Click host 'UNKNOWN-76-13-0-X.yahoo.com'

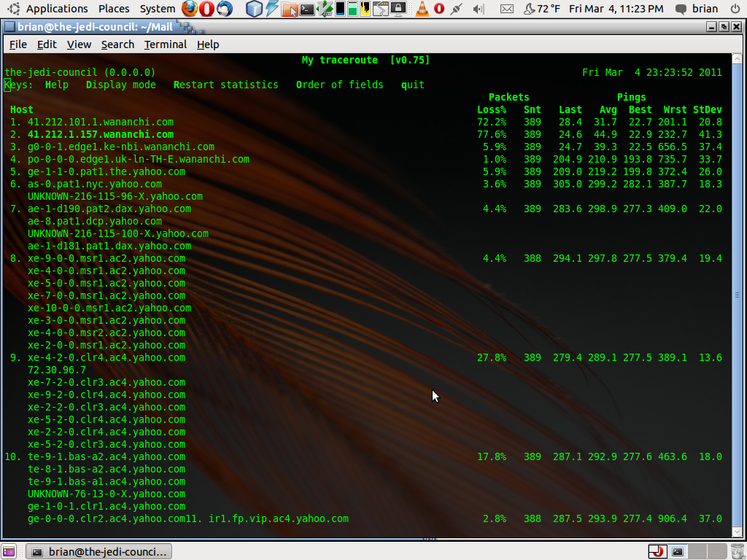(x=107, y=494)
